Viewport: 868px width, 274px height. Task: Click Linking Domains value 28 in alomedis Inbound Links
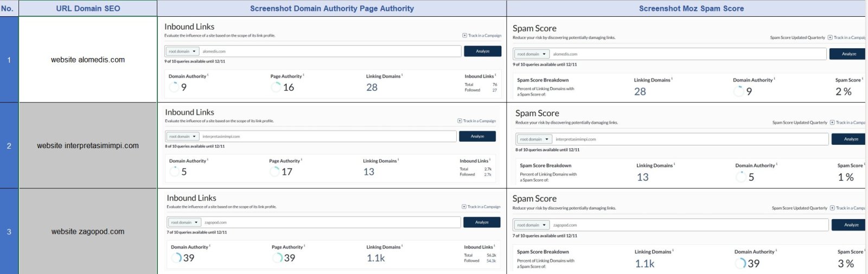(372, 87)
